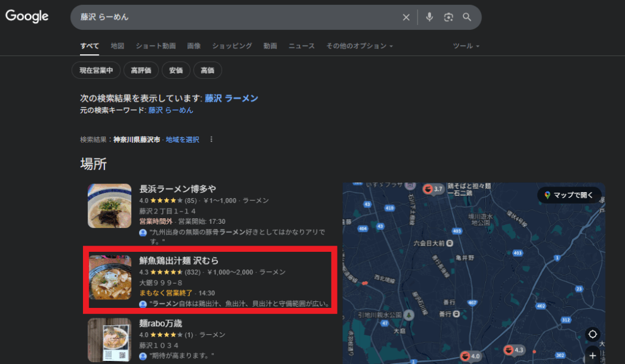Viewport: 625px width, 364px height.
Task: Open the three-dot menu beside 地域を選択
Action: tap(211, 140)
